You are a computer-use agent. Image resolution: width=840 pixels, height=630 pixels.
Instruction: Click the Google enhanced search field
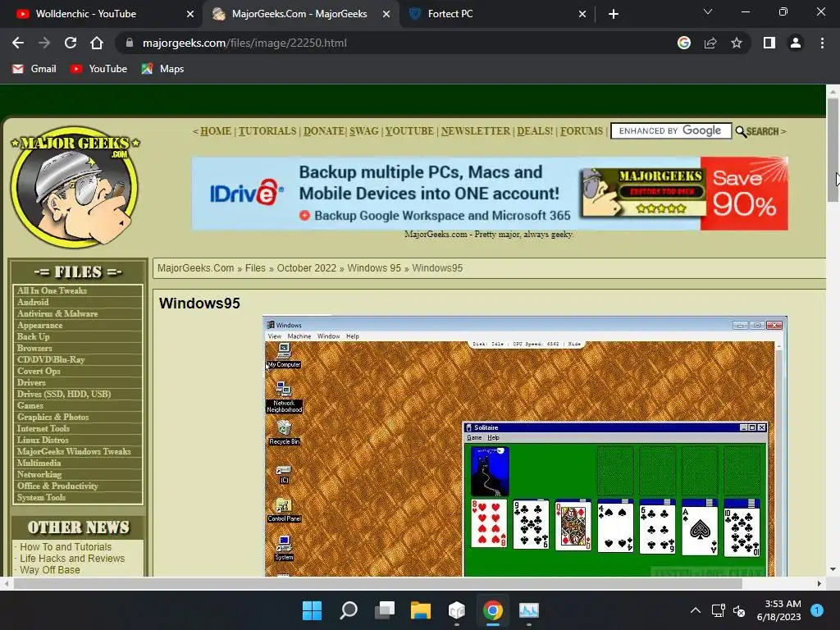point(671,130)
